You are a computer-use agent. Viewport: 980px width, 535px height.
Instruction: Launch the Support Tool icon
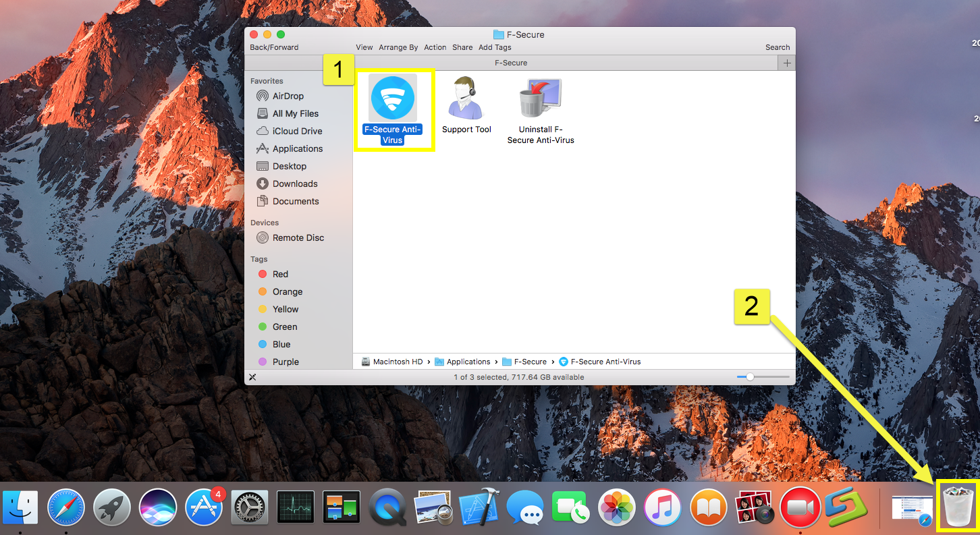coord(466,98)
